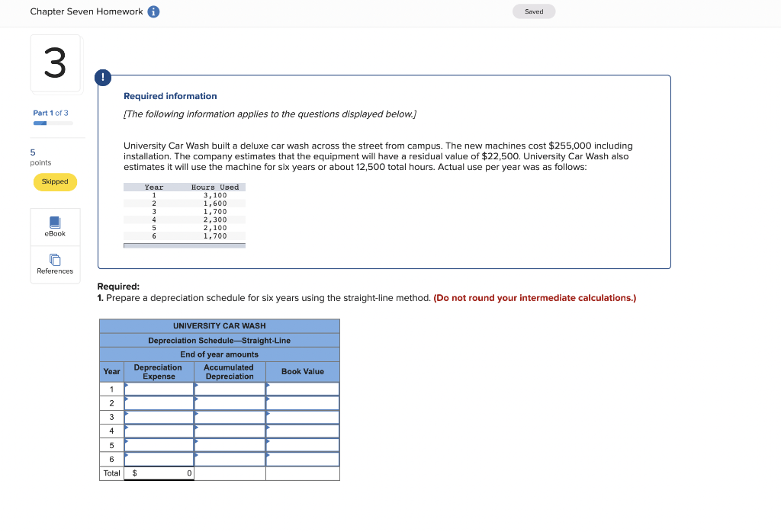Image resolution: width=781 pixels, height=532 pixels.
Task: Click the Accumulated Depreciation column header
Action: (229, 372)
